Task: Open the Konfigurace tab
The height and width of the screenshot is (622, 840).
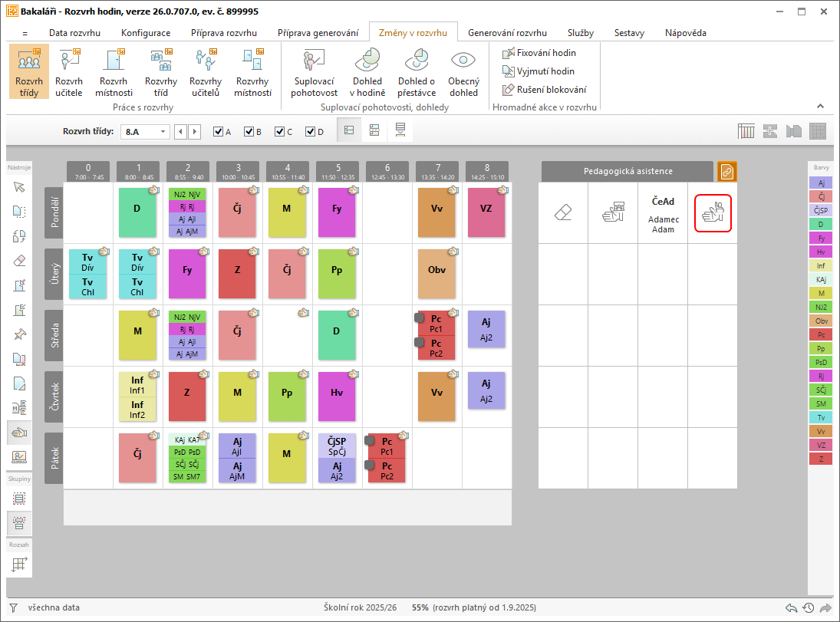Action: (146, 33)
